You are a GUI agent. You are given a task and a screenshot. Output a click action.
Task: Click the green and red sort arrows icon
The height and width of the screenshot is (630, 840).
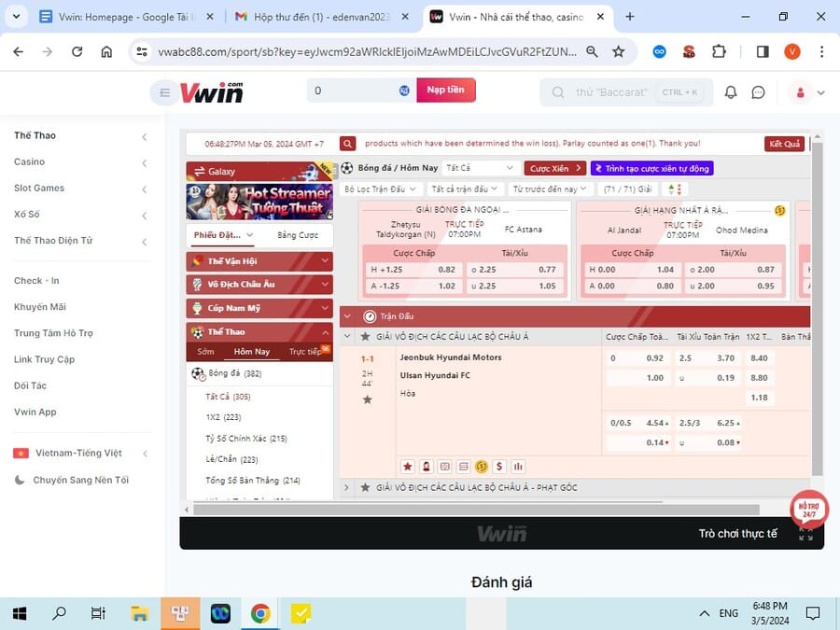click(675, 189)
